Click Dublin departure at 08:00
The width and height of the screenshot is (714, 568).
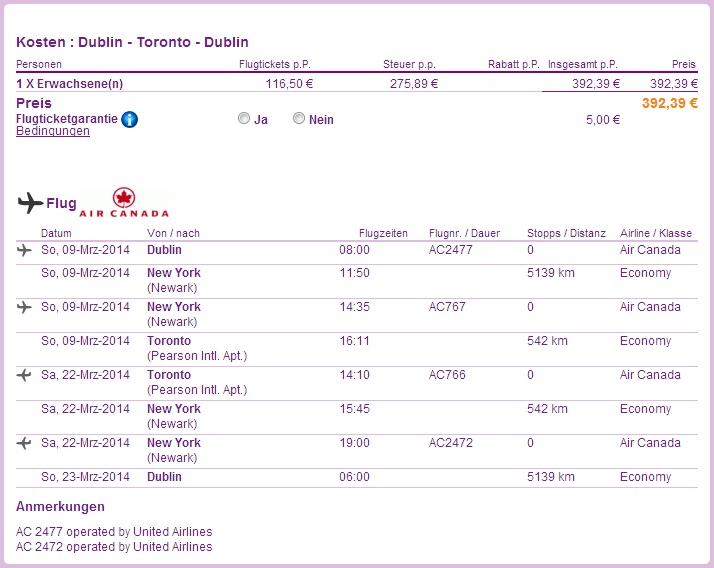[164, 250]
